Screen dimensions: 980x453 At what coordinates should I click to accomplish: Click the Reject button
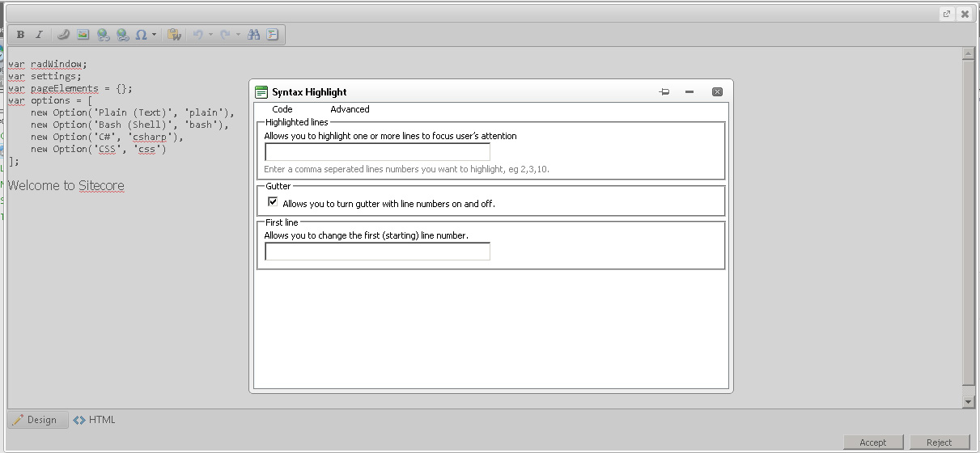point(940,442)
